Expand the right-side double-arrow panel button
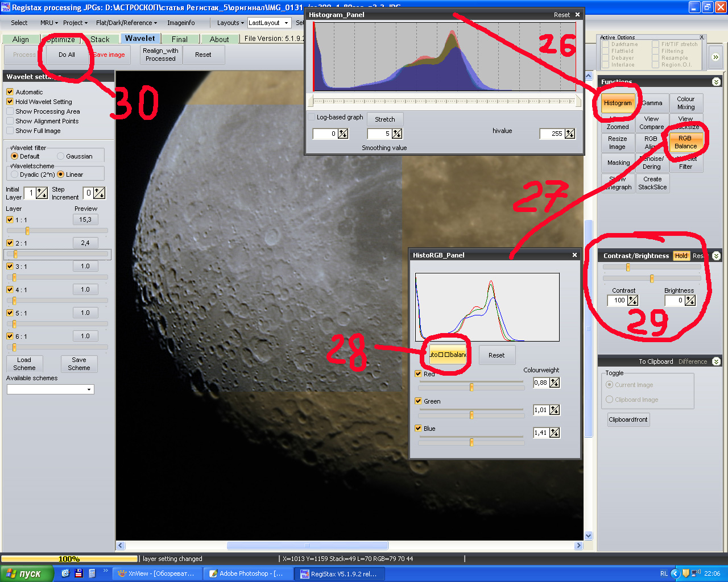Image resolution: width=728 pixels, height=582 pixels. click(x=715, y=57)
